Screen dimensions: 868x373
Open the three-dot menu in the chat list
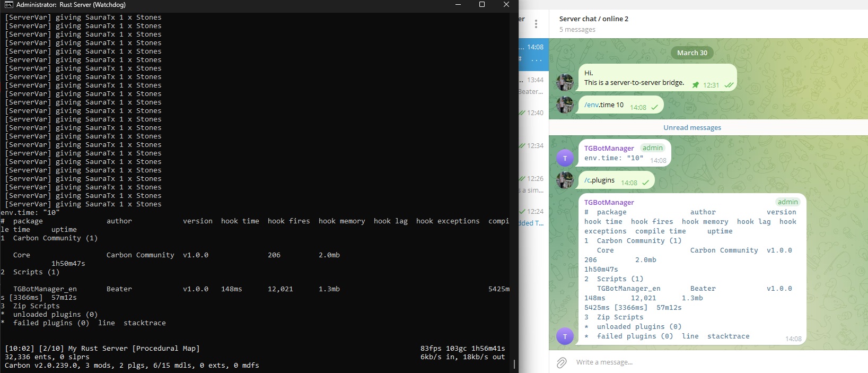coord(536,24)
